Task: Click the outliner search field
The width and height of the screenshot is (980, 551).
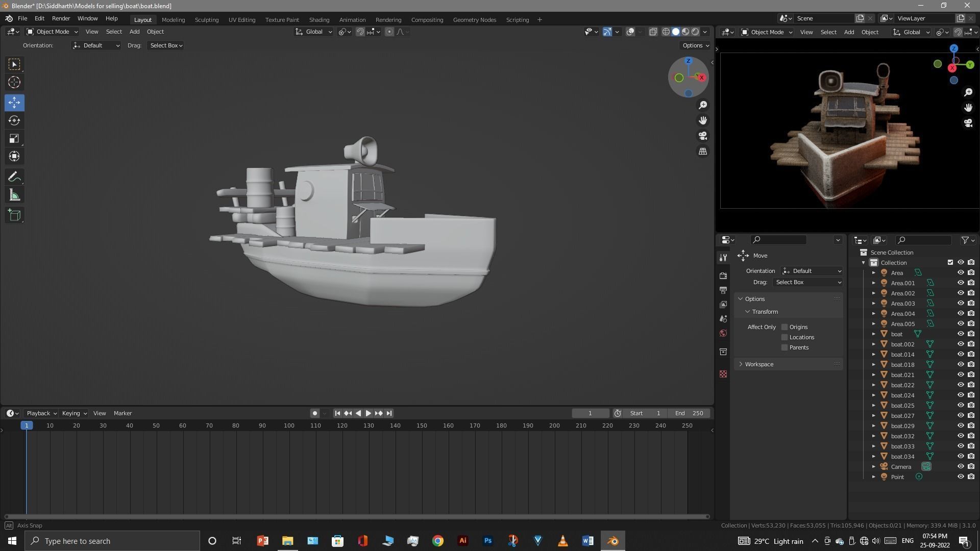Action: [923, 240]
